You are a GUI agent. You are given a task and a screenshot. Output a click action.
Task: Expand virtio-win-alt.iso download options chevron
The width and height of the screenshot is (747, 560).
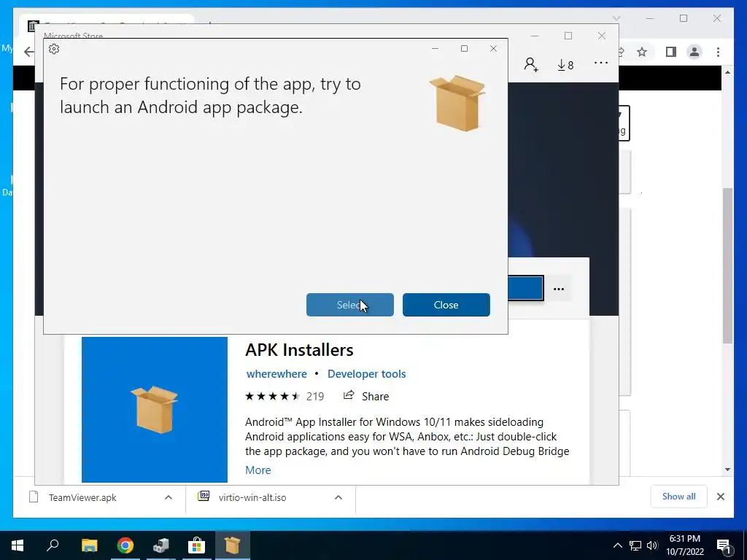point(338,497)
